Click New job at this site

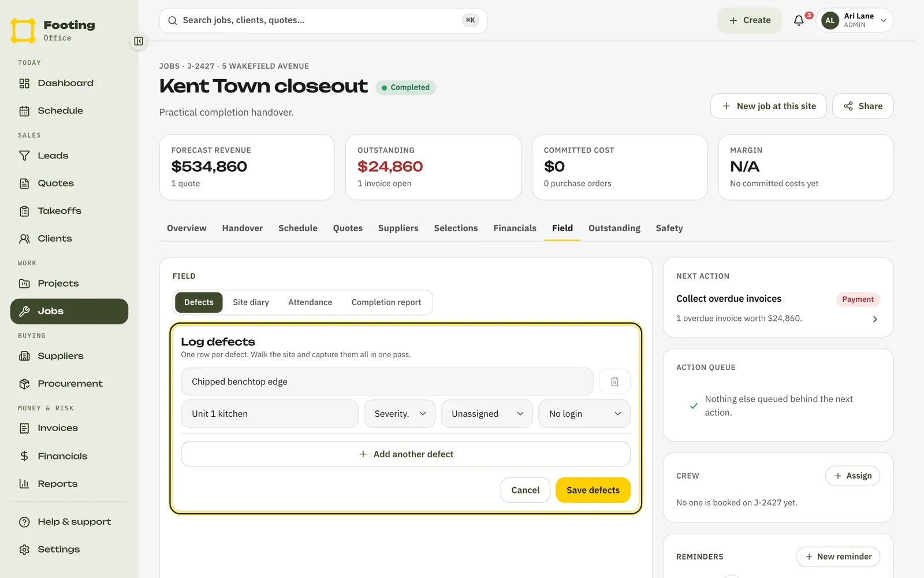click(x=769, y=106)
